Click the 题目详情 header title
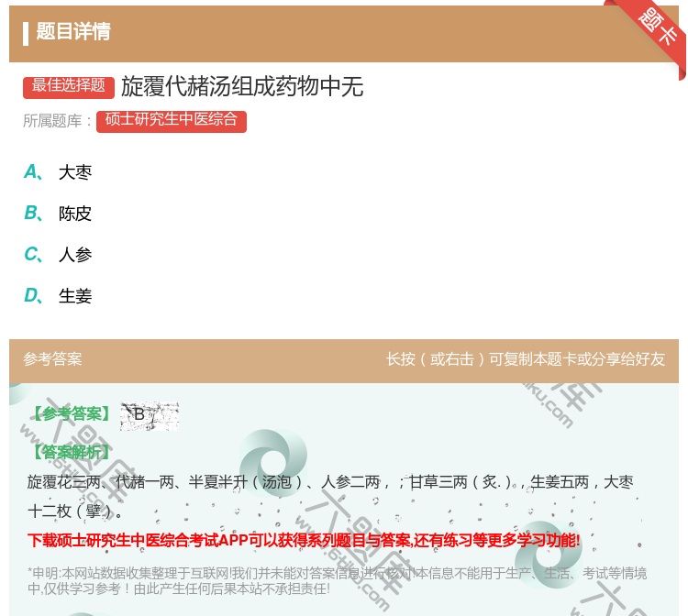Viewport: 688px width, 616px height. (73, 32)
